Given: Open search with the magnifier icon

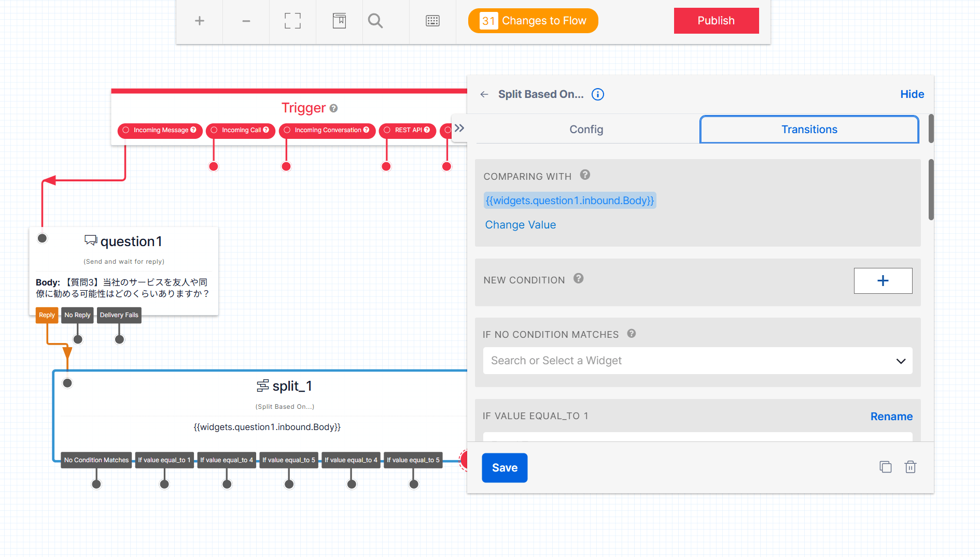Looking at the screenshot, I should pos(375,21).
